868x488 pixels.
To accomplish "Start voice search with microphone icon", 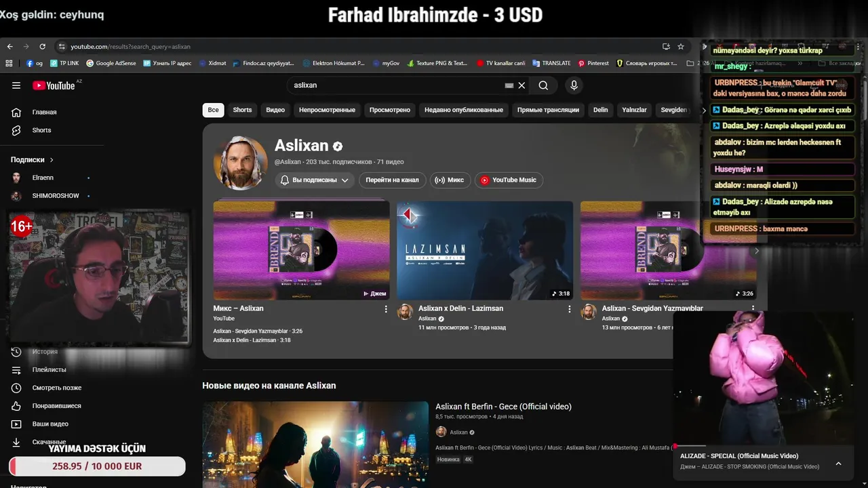I will pyautogui.click(x=574, y=85).
